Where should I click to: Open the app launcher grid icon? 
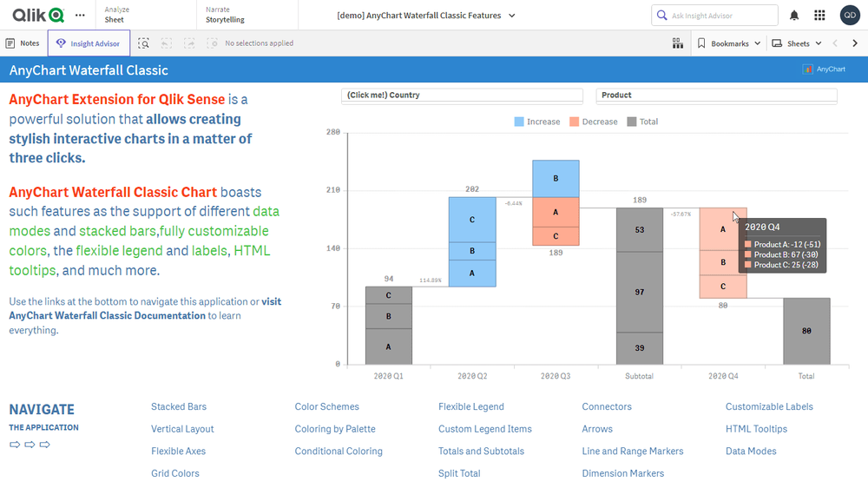[819, 16]
